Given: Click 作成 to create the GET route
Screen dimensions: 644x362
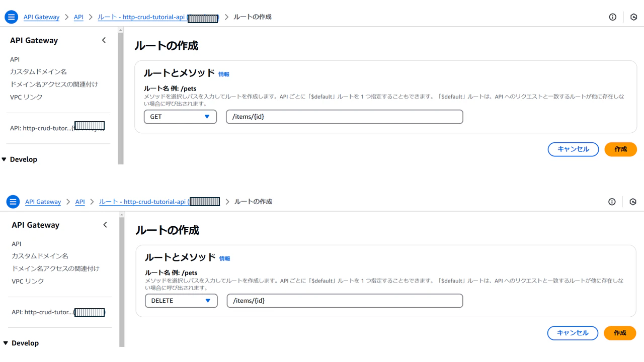Looking at the screenshot, I should click(621, 149).
